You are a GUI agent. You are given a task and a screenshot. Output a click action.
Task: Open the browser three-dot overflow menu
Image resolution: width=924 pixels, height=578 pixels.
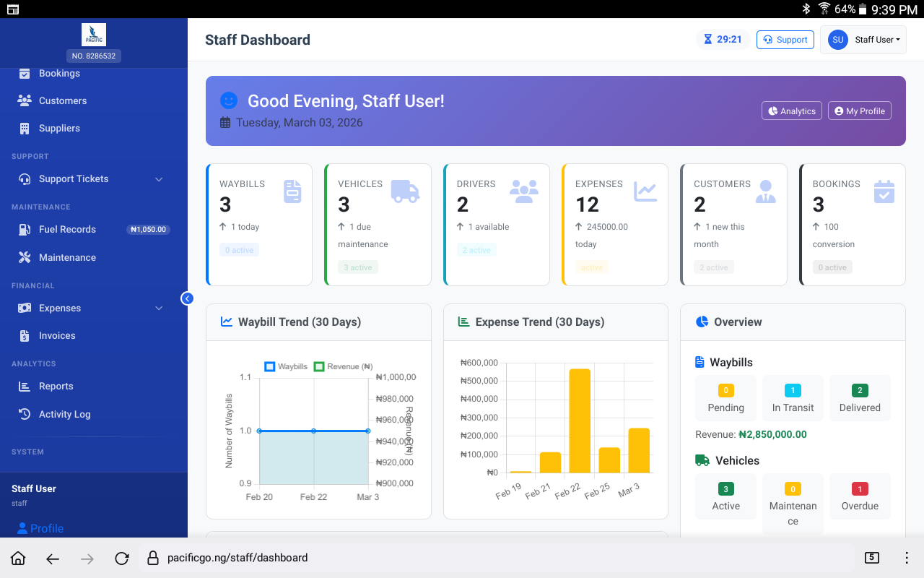pos(907,558)
